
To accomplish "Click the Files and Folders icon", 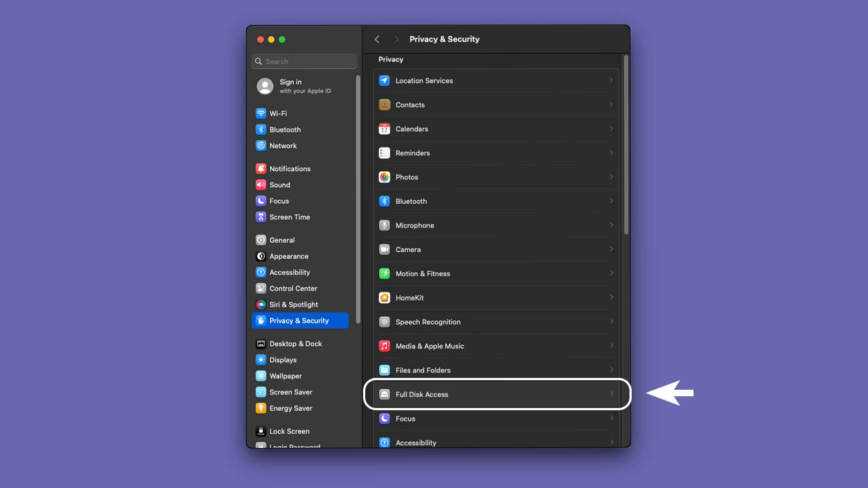I will tap(385, 370).
